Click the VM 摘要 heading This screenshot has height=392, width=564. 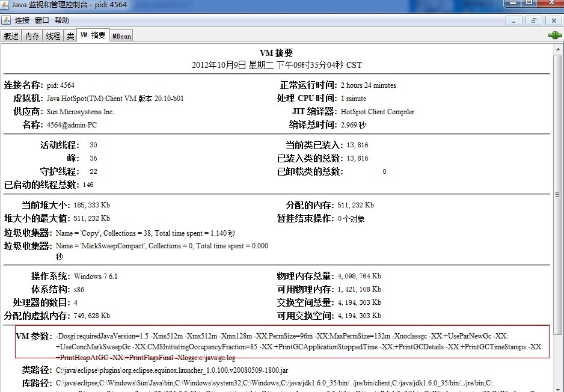click(276, 53)
